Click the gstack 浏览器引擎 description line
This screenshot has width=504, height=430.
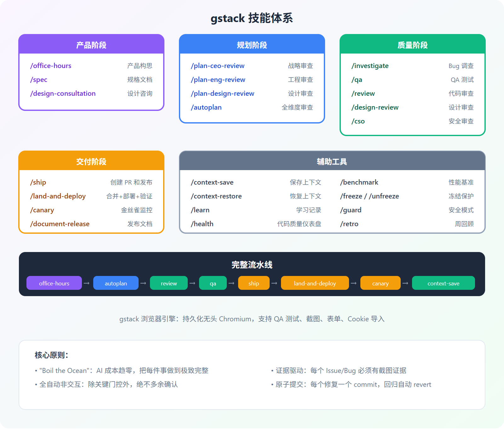(252, 319)
